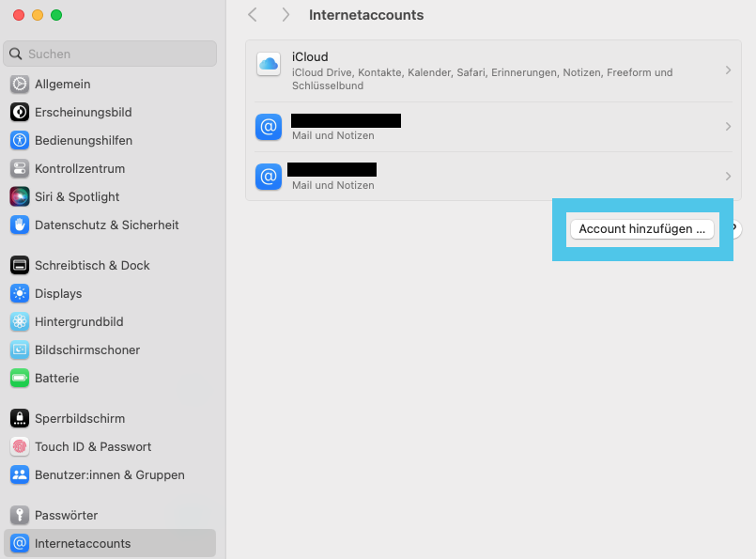Open Bedienungshilfen label in sidebar
The height and width of the screenshot is (559, 756).
click(84, 140)
